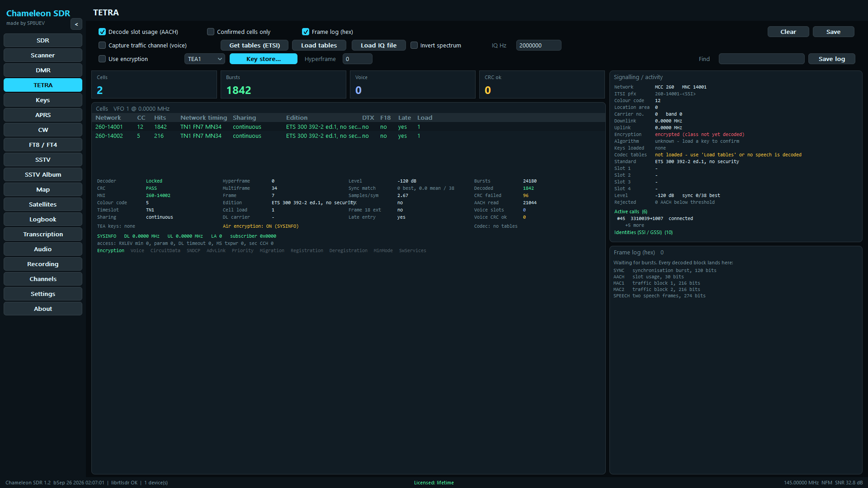The width and height of the screenshot is (868, 488).
Task: Click the Save log button
Action: tap(832, 59)
